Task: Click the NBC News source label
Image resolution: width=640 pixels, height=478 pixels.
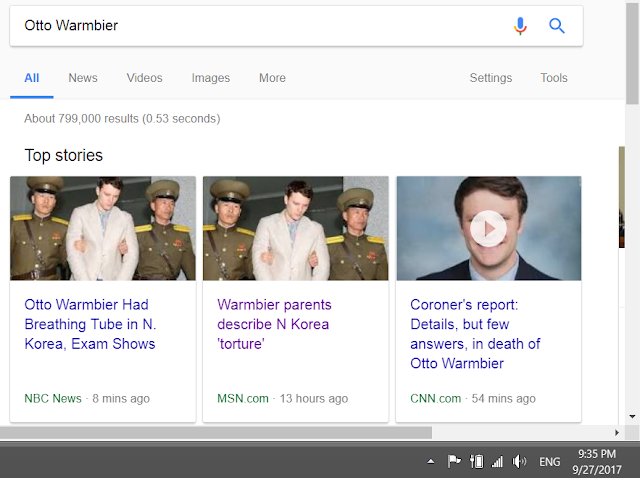Action: [53, 398]
